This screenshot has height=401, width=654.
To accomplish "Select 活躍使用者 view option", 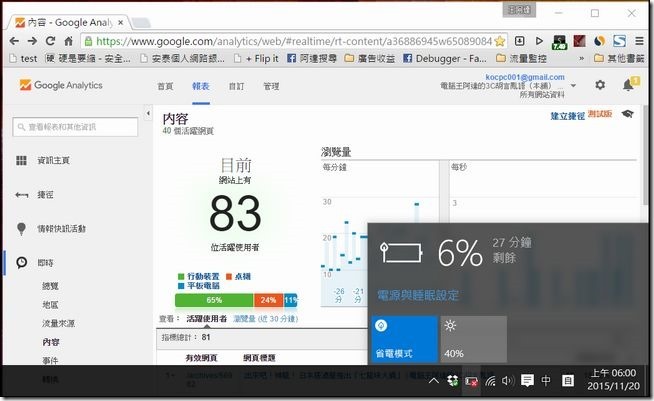I will coord(206,319).
